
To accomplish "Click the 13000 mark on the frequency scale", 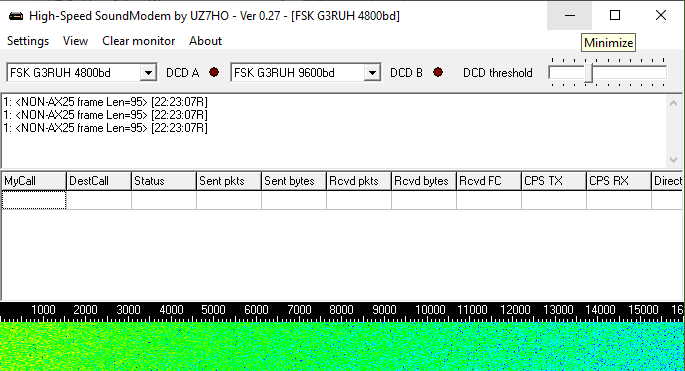I will coord(558,310).
